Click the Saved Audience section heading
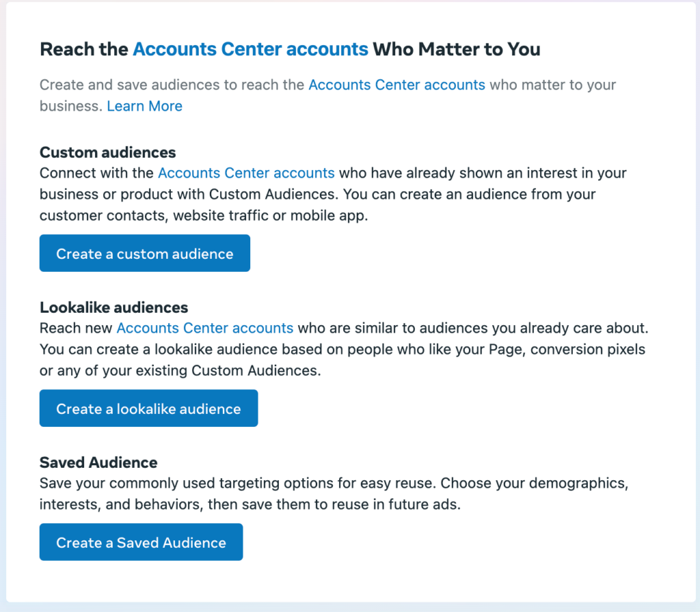 coord(98,462)
